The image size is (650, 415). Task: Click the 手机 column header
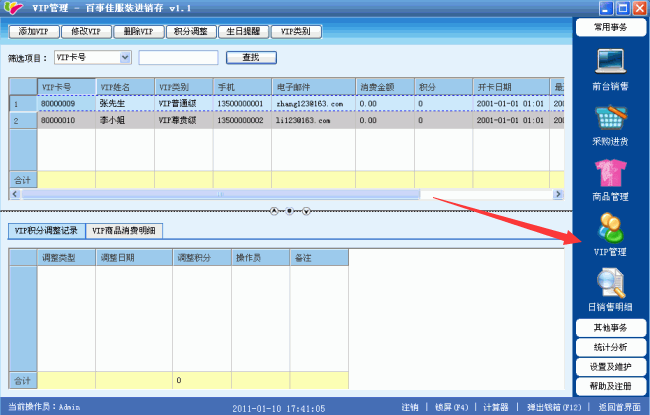pos(243,87)
